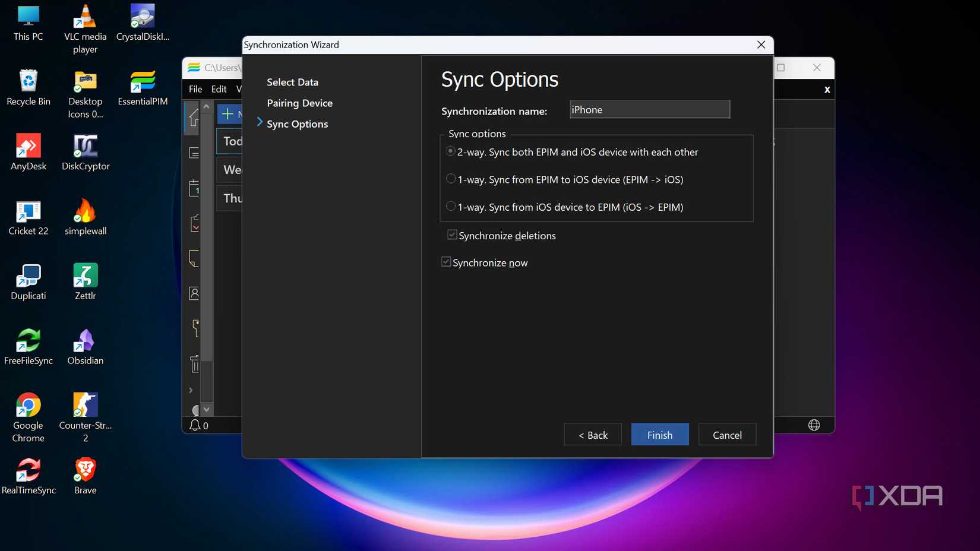The height and width of the screenshot is (551, 980).
Task: Click scroll-up arrow in EssentialPIM sidebar
Action: (x=206, y=107)
